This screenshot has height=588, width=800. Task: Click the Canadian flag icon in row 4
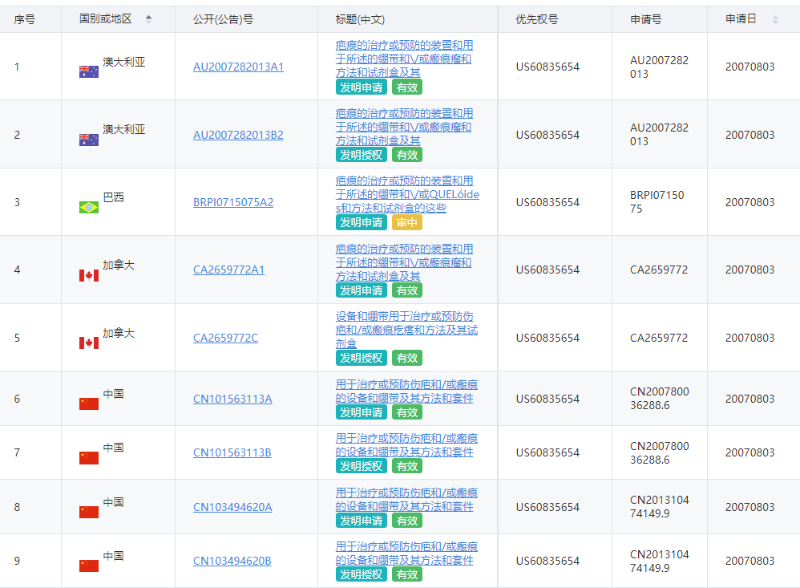pyautogui.click(x=89, y=275)
